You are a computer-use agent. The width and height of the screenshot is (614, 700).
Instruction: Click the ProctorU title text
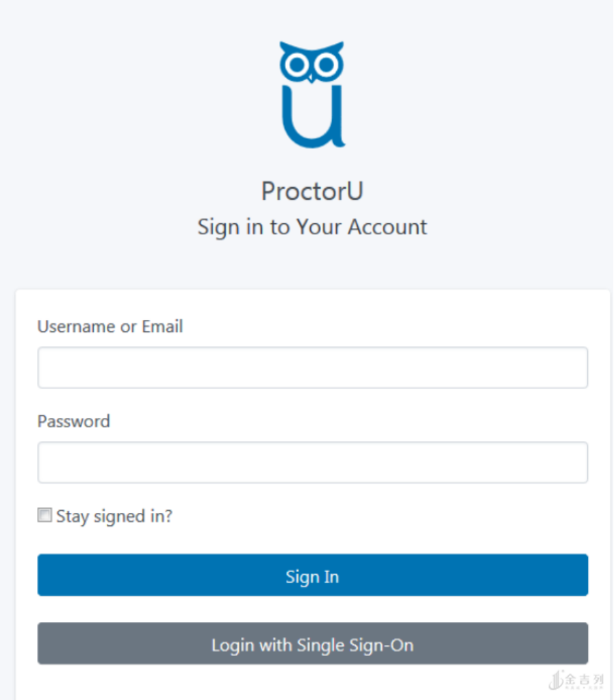tap(311, 191)
